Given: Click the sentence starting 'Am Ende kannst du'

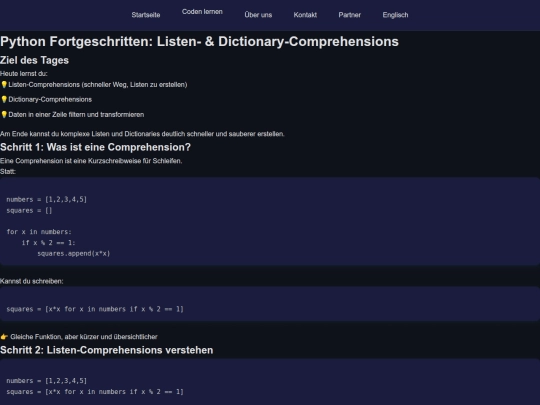Looking at the screenshot, I should [142, 134].
